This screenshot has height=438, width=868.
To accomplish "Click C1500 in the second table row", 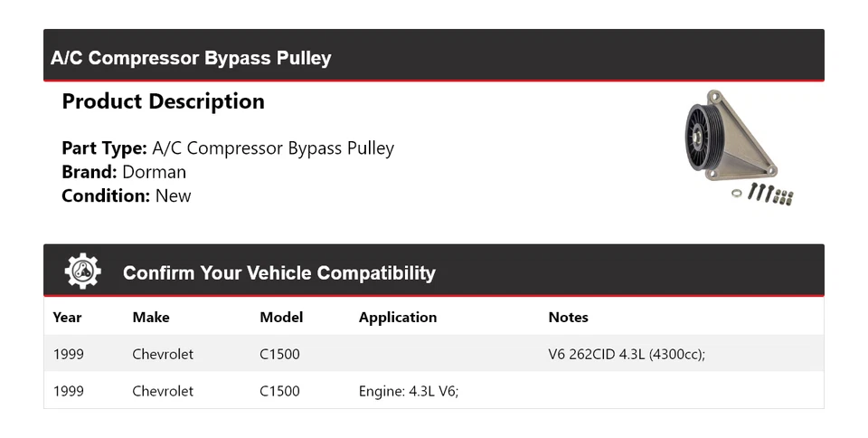I will (279, 391).
